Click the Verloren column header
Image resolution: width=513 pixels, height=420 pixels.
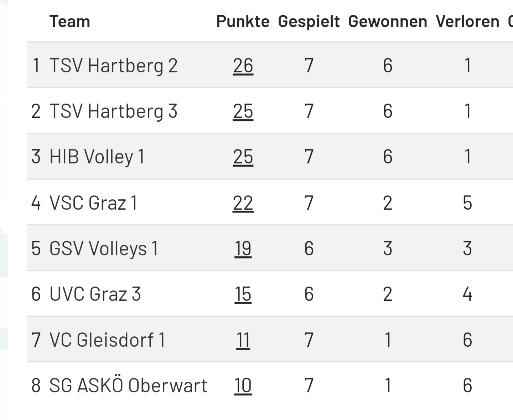point(467,21)
